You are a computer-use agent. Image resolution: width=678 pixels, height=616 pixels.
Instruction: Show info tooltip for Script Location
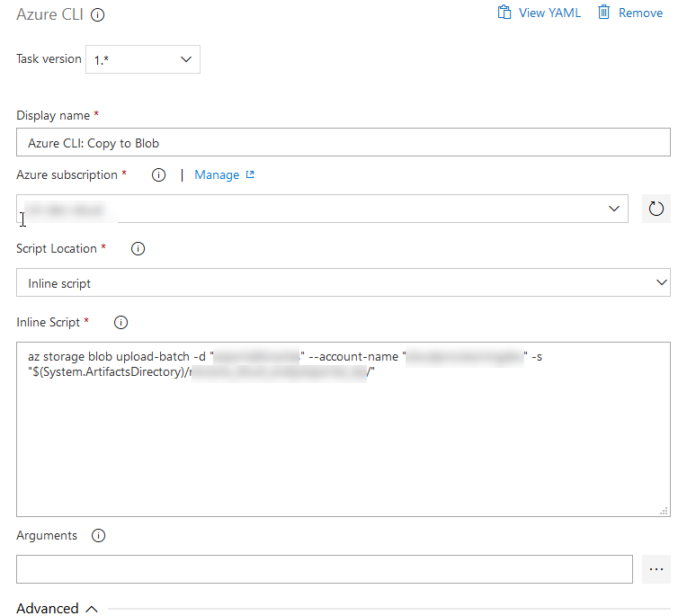coord(138,249)
